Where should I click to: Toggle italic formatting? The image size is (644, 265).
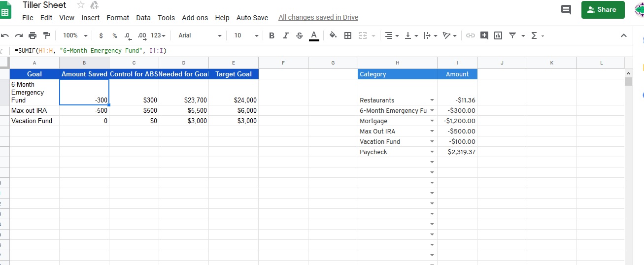[x=285, y=35]
